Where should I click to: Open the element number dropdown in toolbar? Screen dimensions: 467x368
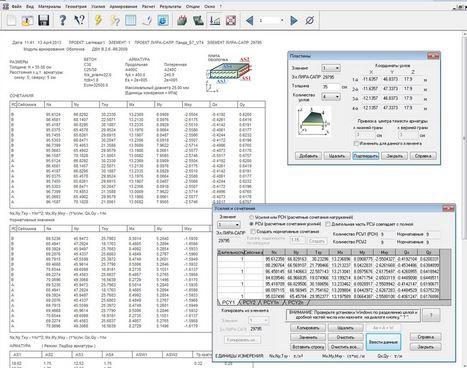point(282,20)
